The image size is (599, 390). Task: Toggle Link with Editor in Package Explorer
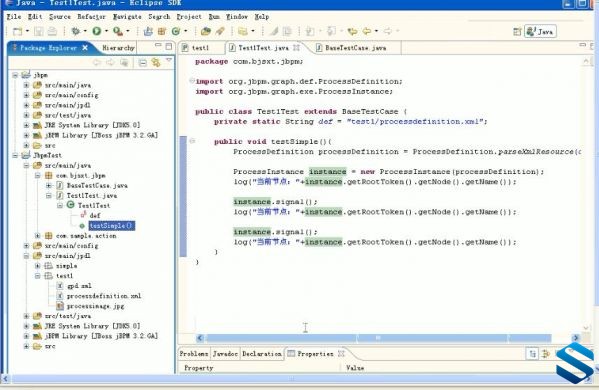pos(155,63)
